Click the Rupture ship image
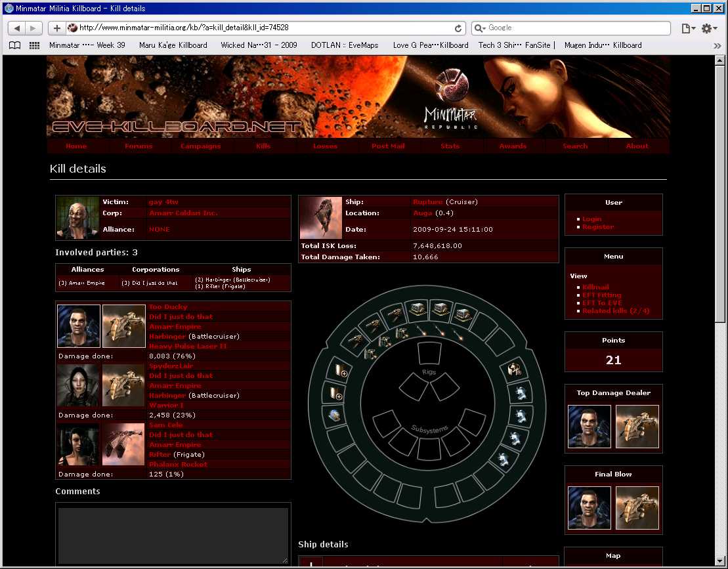728x569 pixels. [321, 218]
